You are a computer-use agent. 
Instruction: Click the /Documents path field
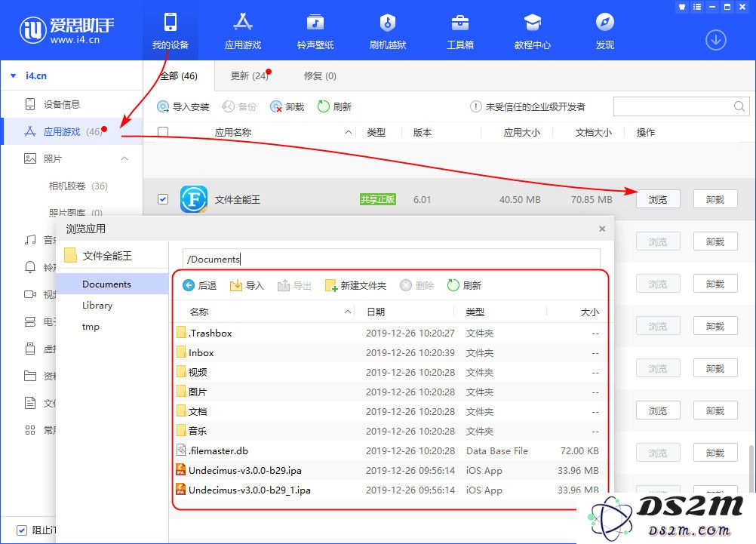pos(391,259)
